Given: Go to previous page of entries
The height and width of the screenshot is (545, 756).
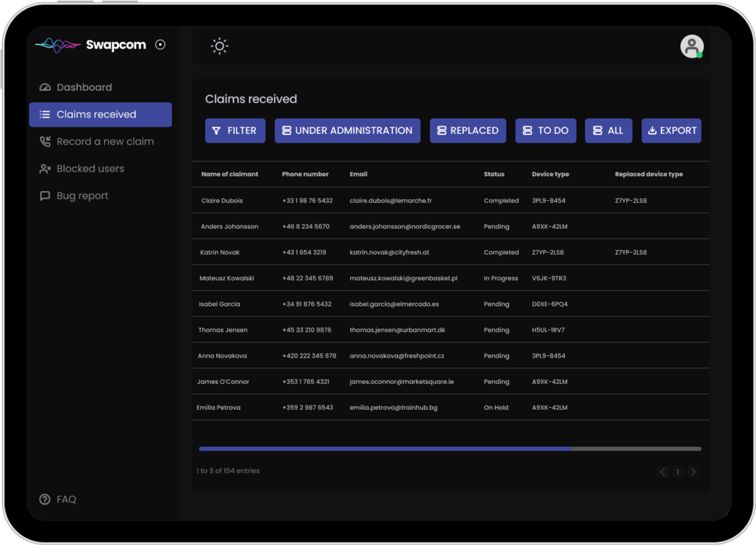Looking at the screenshot, I should (662, 472).
